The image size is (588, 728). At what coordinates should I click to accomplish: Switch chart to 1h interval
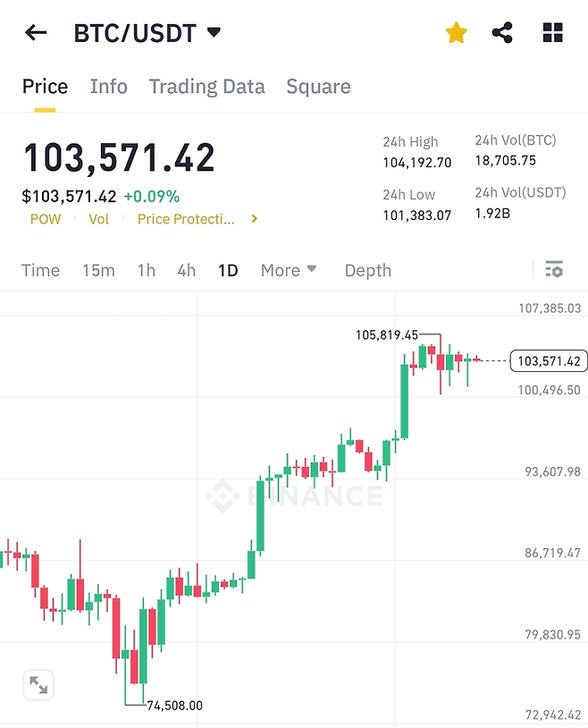click(x=146, y=270)
